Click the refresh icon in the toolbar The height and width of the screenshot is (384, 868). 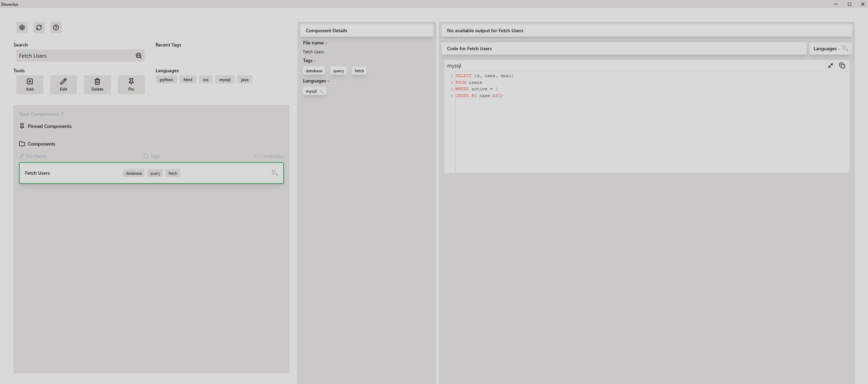point(39,27)
